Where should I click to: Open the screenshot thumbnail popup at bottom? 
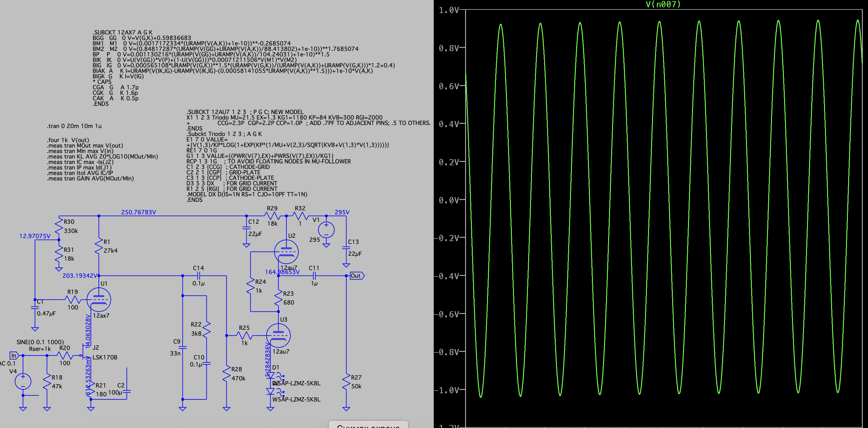click(x=368, y=425)
